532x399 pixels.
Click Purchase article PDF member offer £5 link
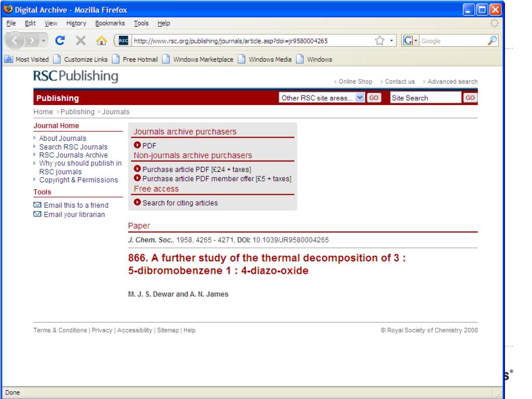pyautogui.click(x=217, y=179)
